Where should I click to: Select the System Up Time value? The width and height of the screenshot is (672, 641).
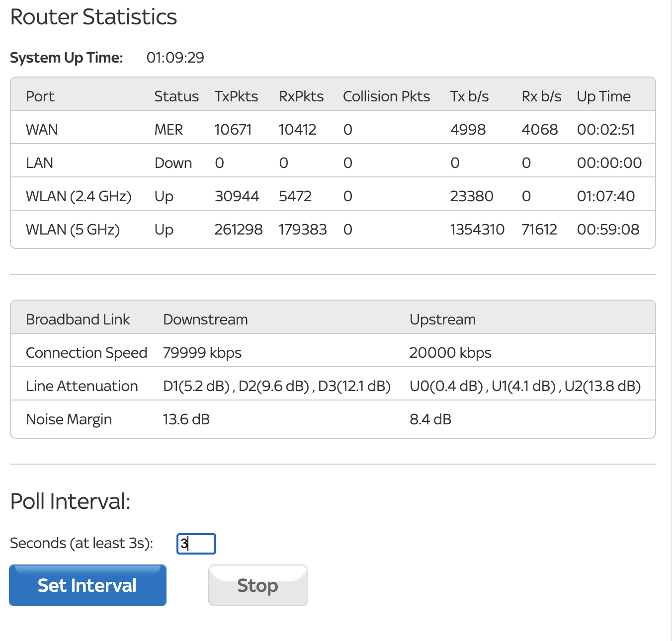point(175,58)
